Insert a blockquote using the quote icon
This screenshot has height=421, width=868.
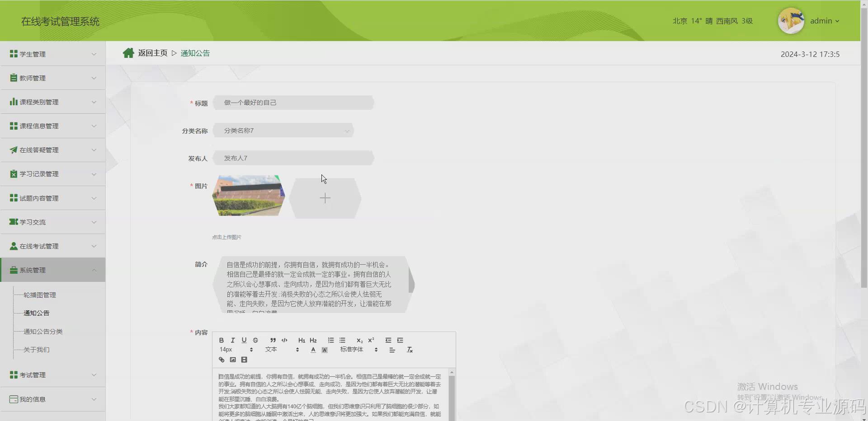coord(273,340)
